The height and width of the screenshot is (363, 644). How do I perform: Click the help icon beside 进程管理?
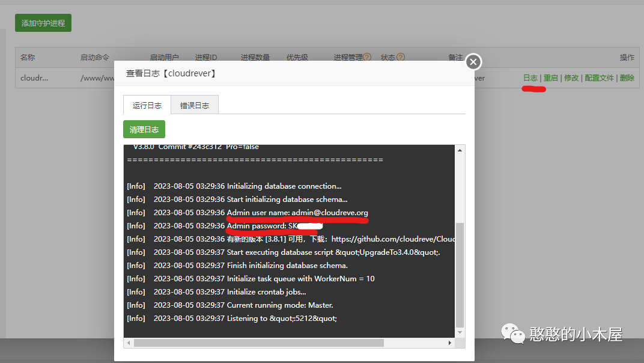click(x=367, y=57)
